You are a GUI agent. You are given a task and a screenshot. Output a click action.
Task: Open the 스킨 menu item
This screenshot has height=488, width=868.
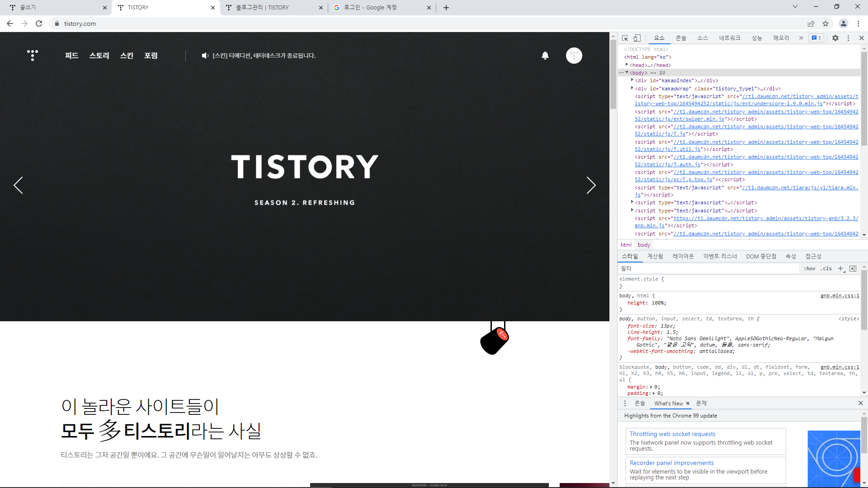(127, 56)
